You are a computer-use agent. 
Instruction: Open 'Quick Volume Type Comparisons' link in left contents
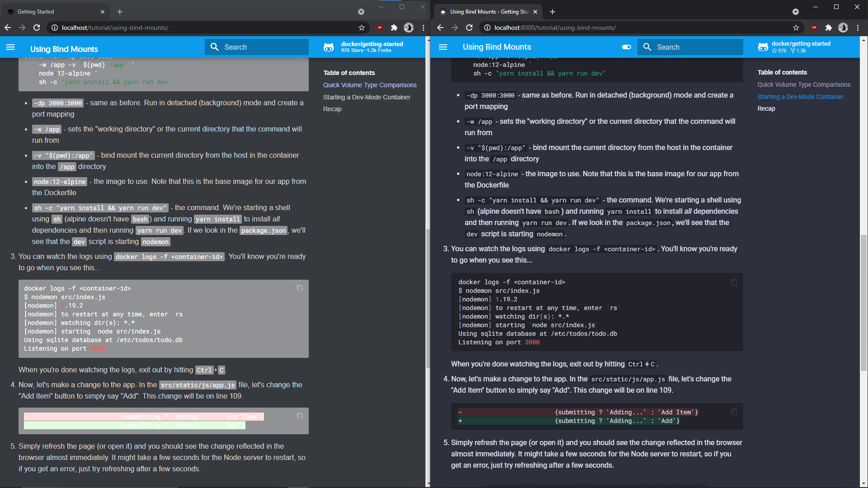[369, 85]
